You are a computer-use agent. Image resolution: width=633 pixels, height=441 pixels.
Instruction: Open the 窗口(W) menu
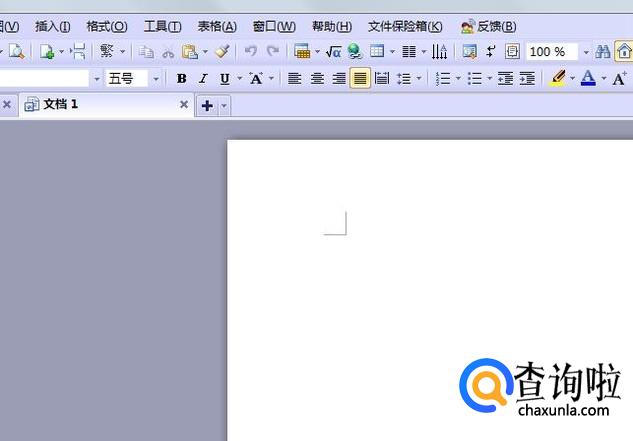point(274,26)
